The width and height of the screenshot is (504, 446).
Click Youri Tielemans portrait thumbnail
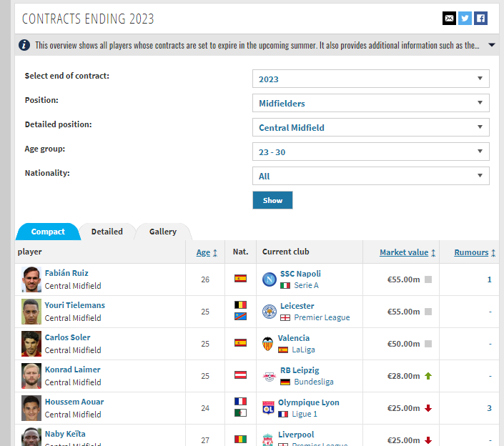[x=31, y=312]
